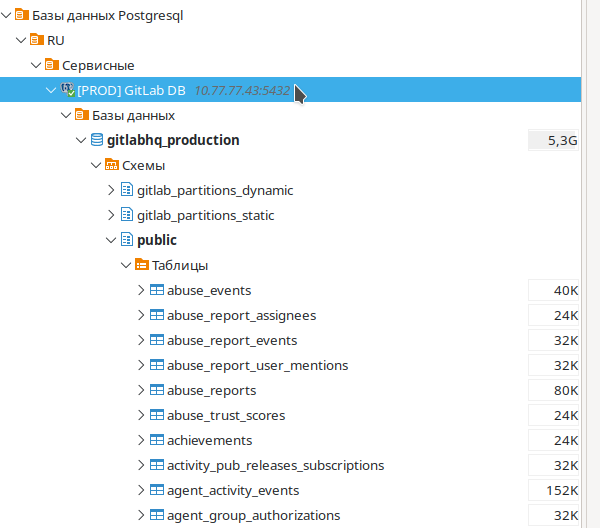
Task: Click the gitlab_partitions_dynamic schema icon
Action: pos(127,190)
